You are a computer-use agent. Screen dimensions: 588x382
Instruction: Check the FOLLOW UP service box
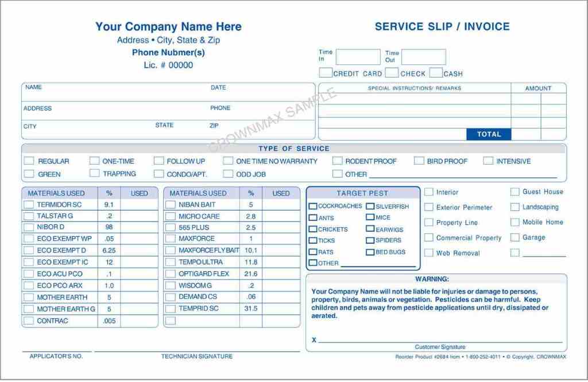tap(159, 161)
